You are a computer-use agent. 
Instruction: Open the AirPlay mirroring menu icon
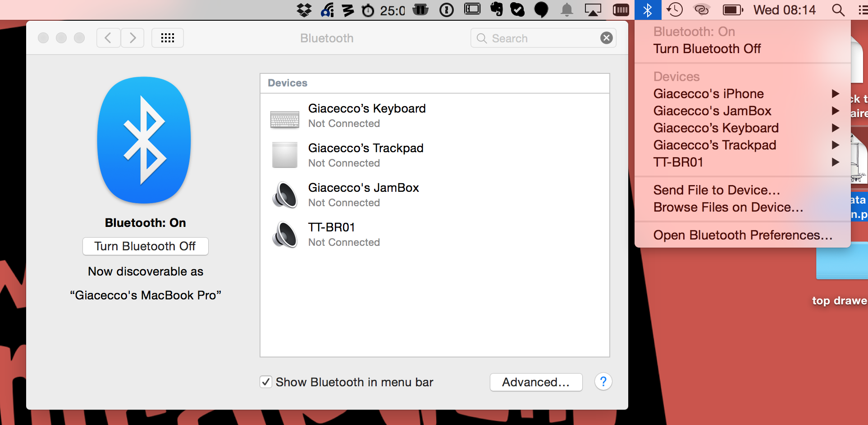[593, 10]
